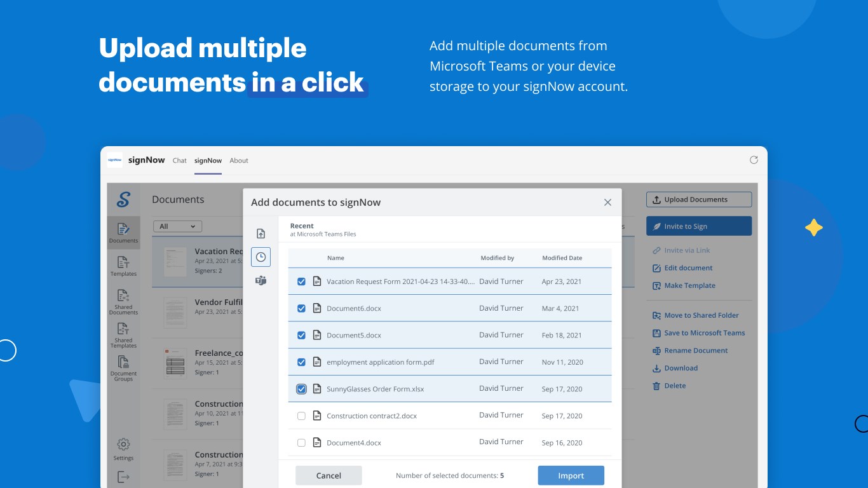Click the refresh icon in top bar
868x488 pixels.
point(754,160)
